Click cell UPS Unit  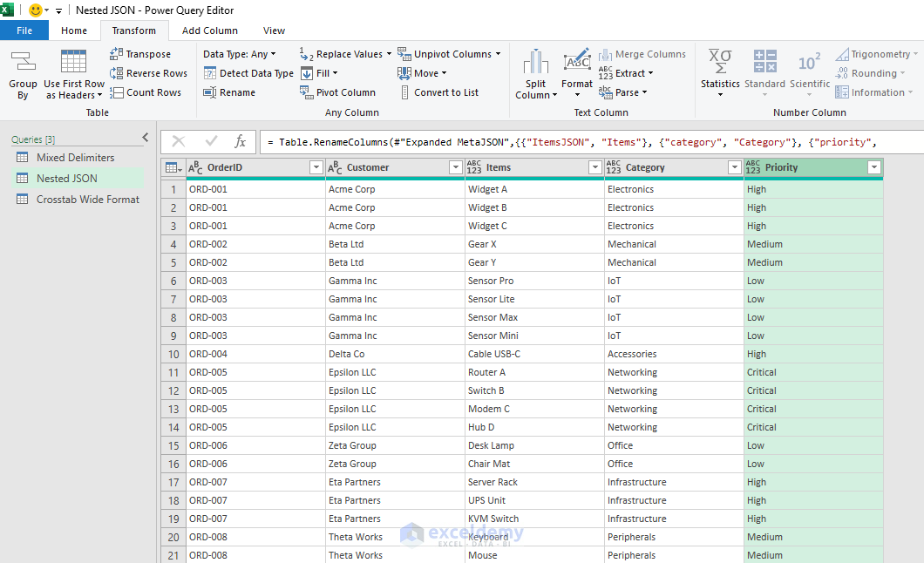[x=534, y=500]
